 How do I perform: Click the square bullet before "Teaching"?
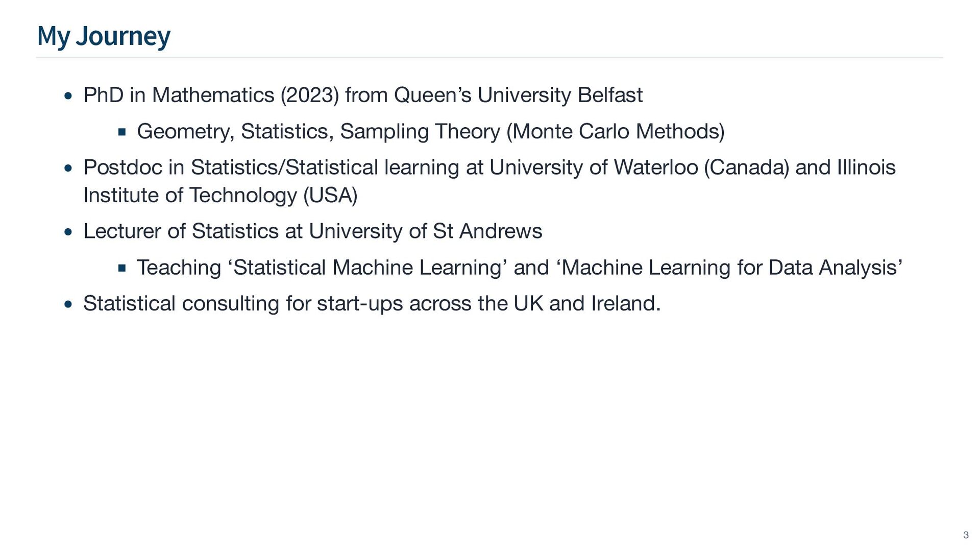pos(121,268)
